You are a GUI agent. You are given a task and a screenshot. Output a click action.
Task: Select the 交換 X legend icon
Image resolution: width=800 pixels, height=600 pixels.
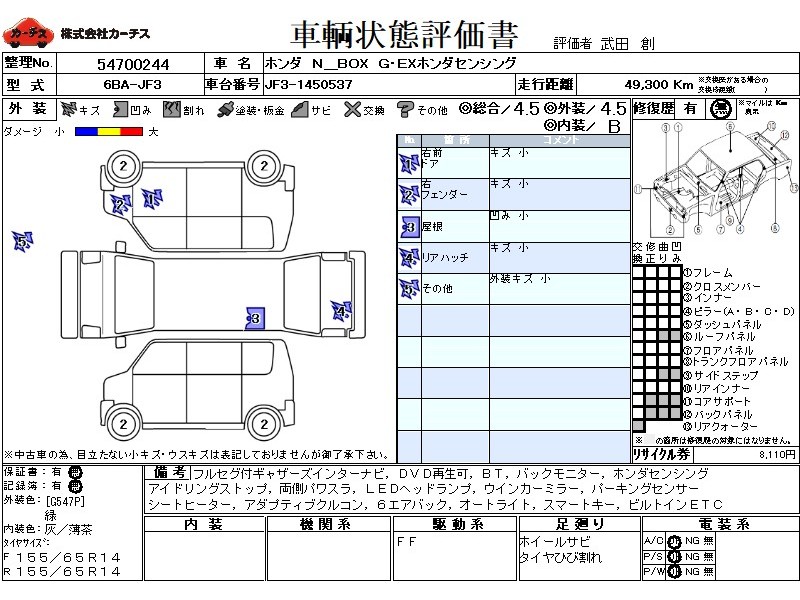point(352,109)
